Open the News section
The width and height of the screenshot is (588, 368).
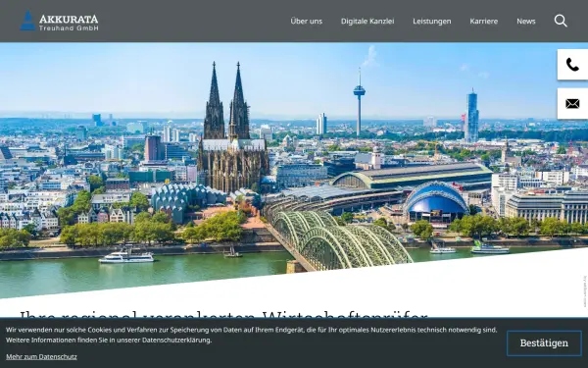[526, 22]
